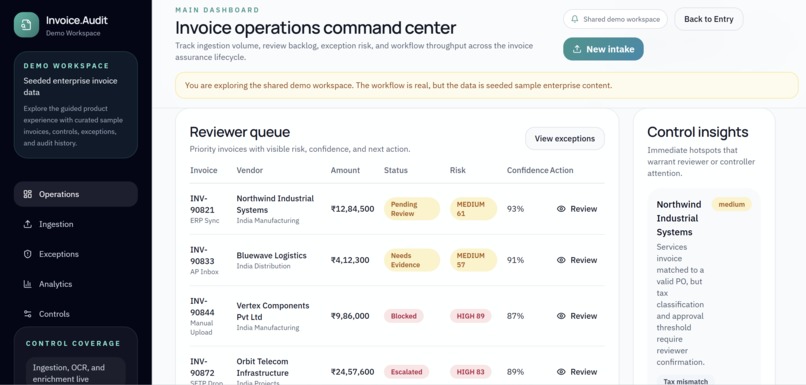The image size is (806, 385).
Task: Click the Risk column header
Action: [x=457, y=170]
